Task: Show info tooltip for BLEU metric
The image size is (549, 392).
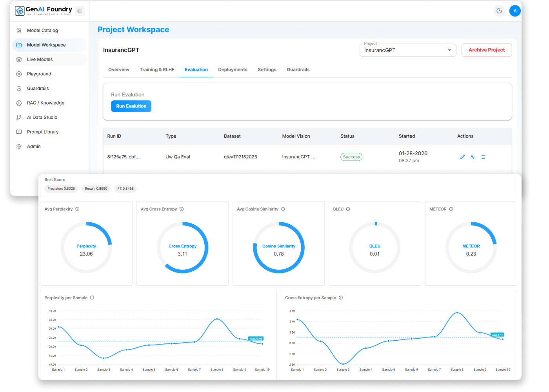Action: (348, 209)
